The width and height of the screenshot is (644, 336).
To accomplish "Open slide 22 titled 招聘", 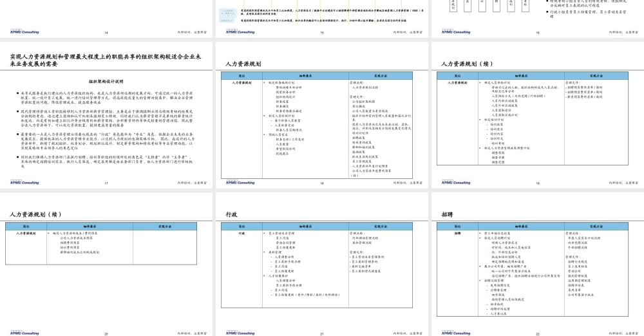I will [538, 264].
